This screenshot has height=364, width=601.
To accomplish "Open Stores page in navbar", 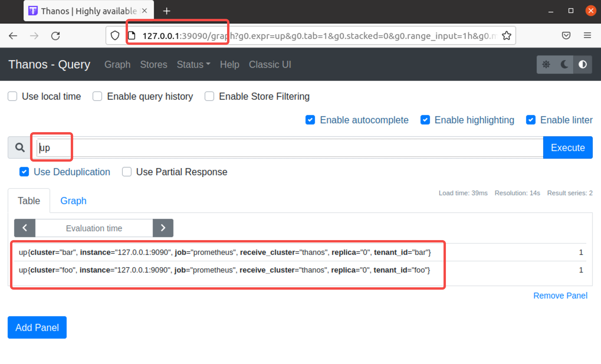I will (x=153, y=64).
